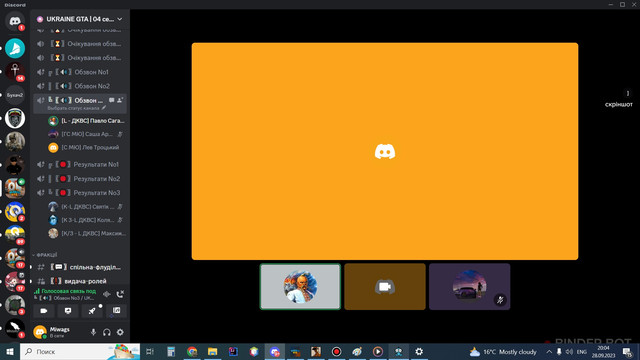Join the second Очікування обзв... channel
The width and height of the screenshot is (640, 360).
click(x=80, y=58)
